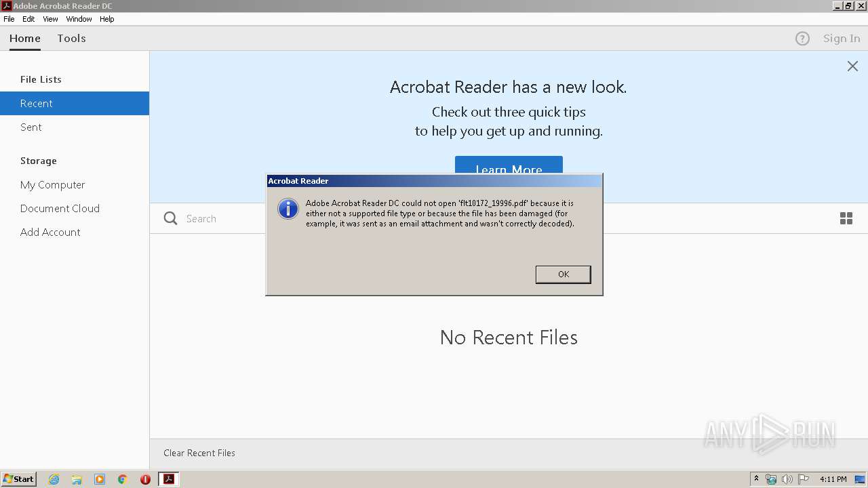Click the search magnifier icon
The height and width of the screenshot is (488, 868).
click(x=171, y=218)
